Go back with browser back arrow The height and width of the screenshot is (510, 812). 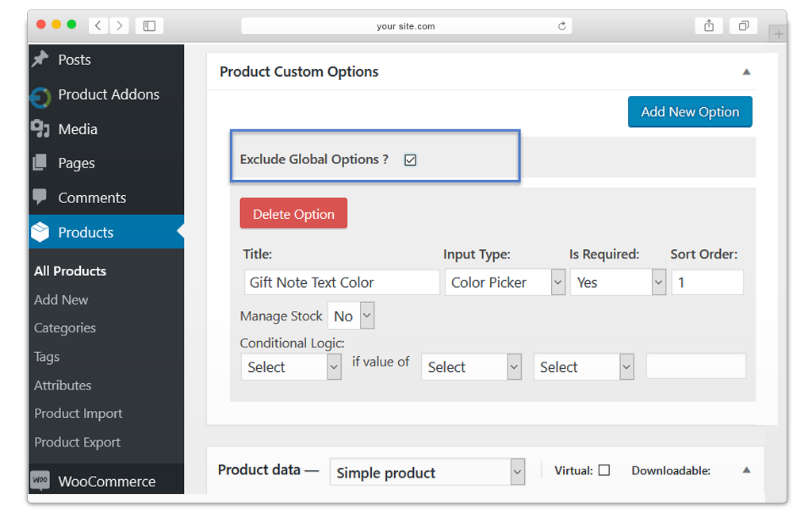(98, 25)
